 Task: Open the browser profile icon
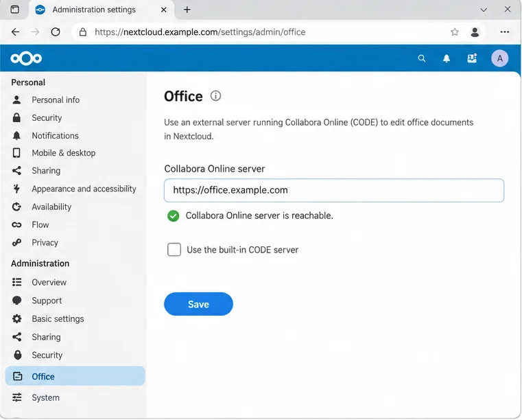[x=475, y=32]
